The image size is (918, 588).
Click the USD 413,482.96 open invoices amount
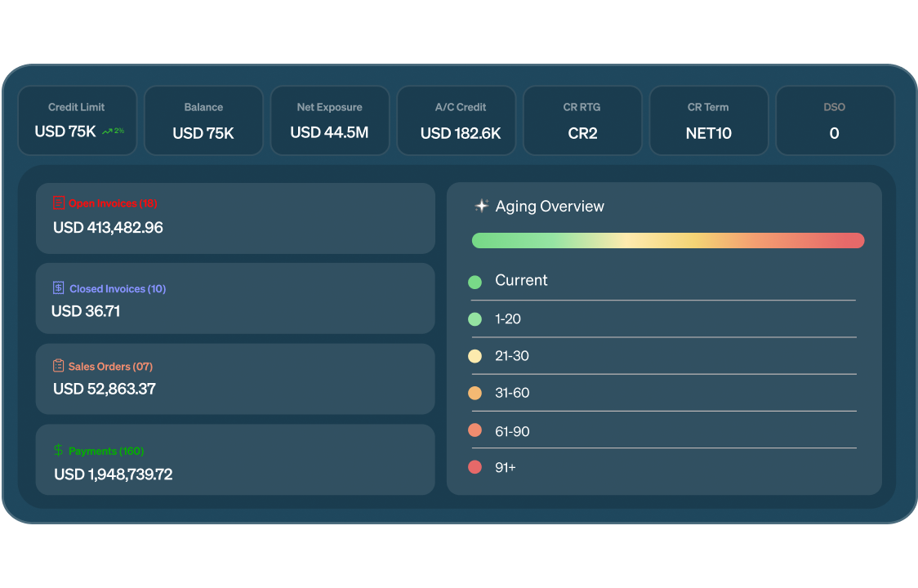[x=109, y=227]
